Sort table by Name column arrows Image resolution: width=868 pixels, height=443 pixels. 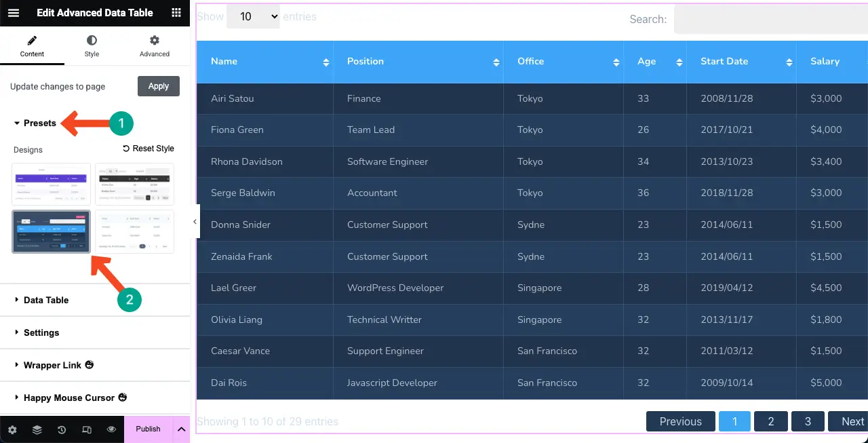tap(326, 62)
